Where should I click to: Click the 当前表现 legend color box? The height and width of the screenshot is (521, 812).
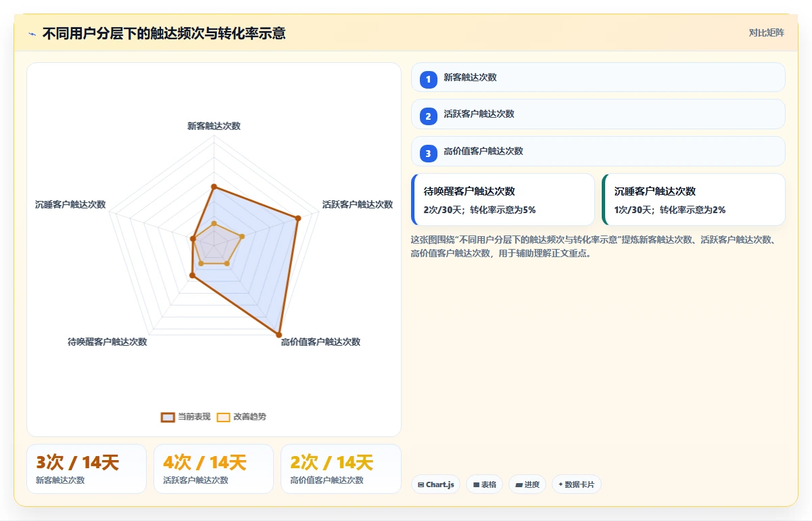pyautogui.click(x=168, y=417)
